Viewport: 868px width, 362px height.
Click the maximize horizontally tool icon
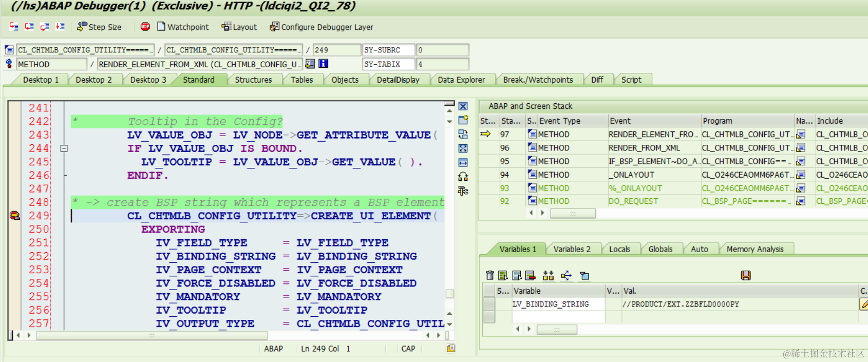click(463, 162)
